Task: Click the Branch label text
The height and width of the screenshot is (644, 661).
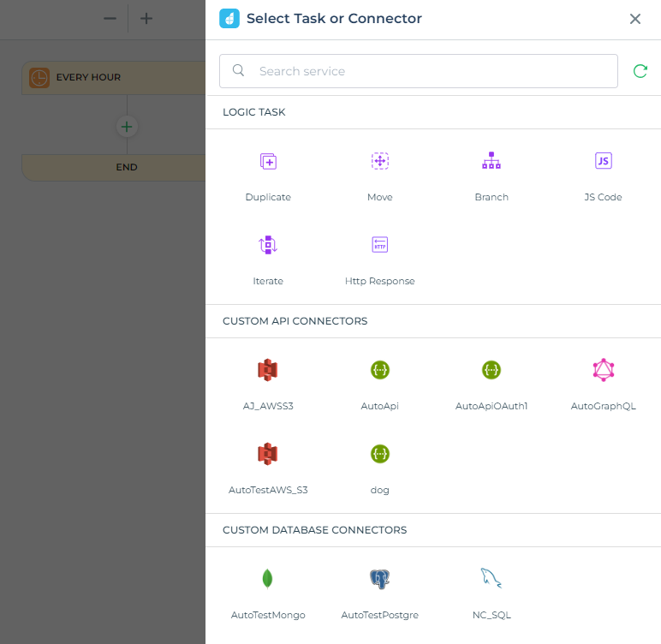Action: click(491, 197)
